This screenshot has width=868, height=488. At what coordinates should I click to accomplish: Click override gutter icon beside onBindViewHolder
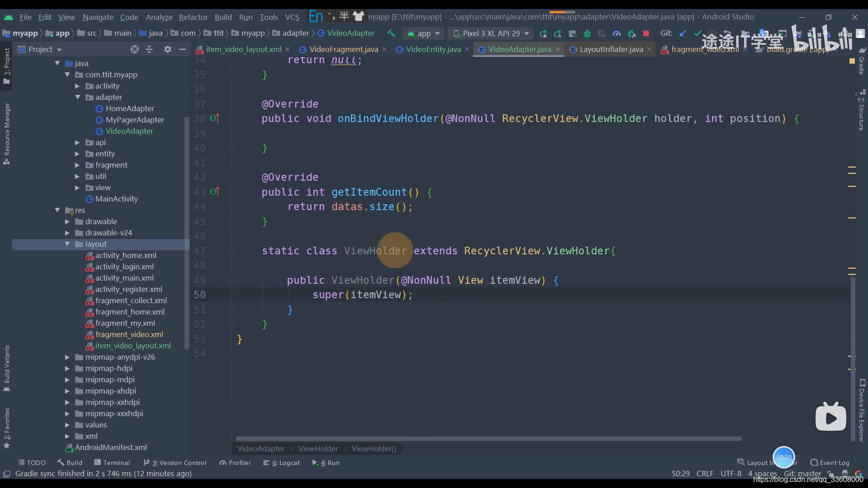[x=215, y=118]
